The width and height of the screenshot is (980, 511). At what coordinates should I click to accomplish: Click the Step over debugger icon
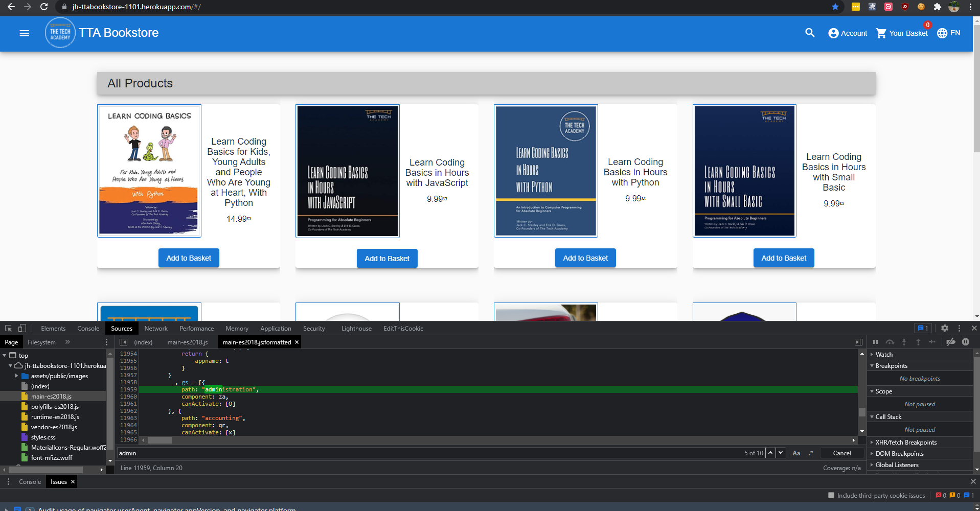(890, 342)
